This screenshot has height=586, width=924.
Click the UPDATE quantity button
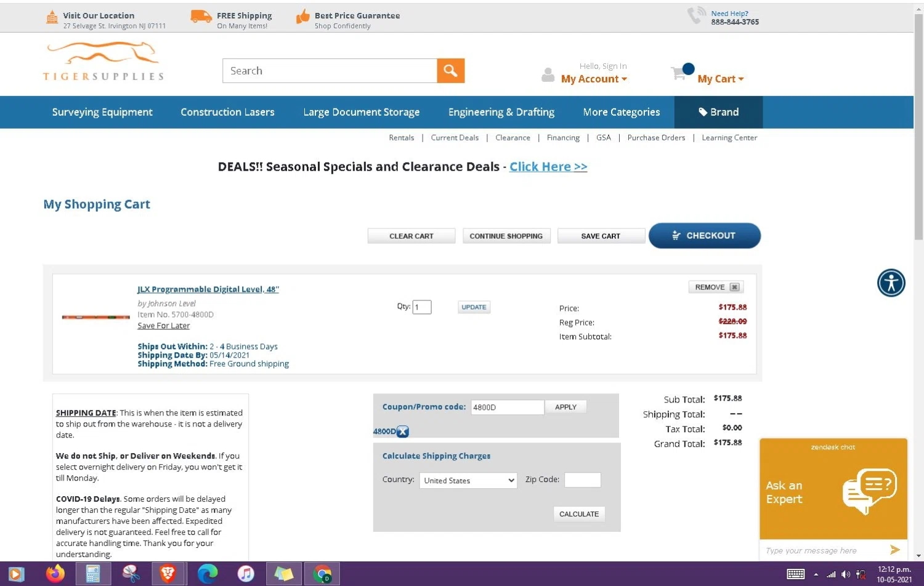474,307
